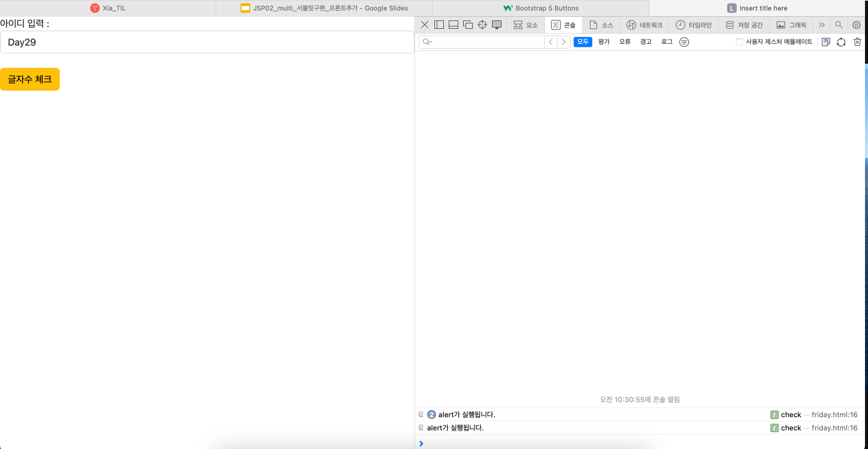Switch to Bootstrap 5 Buttons browser tab
The height and width of the screenshot is (449, 868).
tap(541, 8)
